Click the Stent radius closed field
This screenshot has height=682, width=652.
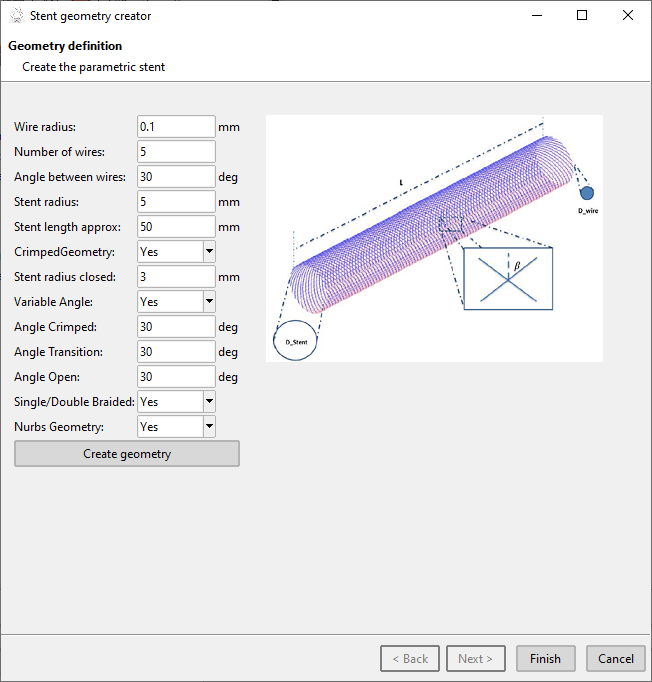point(176,277)
